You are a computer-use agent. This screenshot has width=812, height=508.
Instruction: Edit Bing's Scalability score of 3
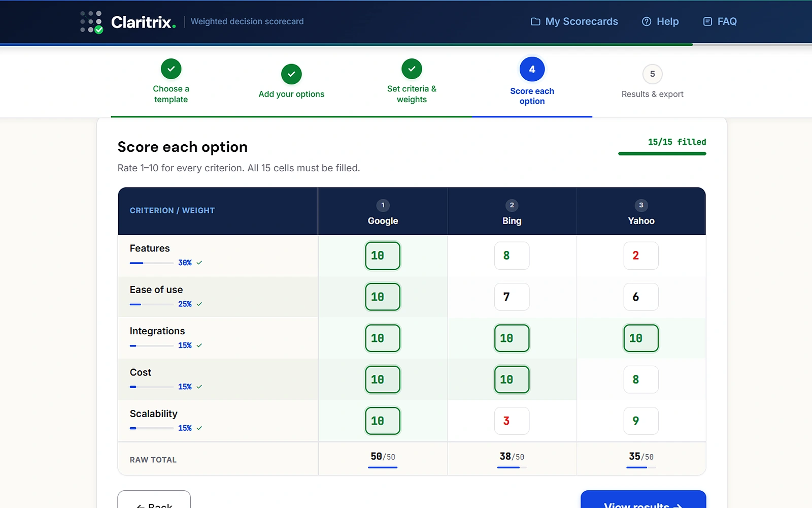pyautogui.click(x=512, y=421)
